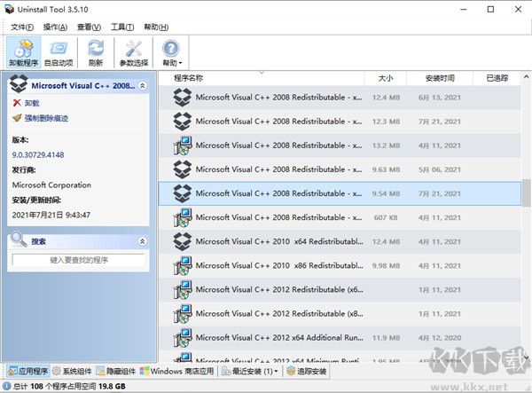Click the 卸载程序 (Uninstaller) toolbar icon
Screen dimensions: 532x393
tap(23, 50)
